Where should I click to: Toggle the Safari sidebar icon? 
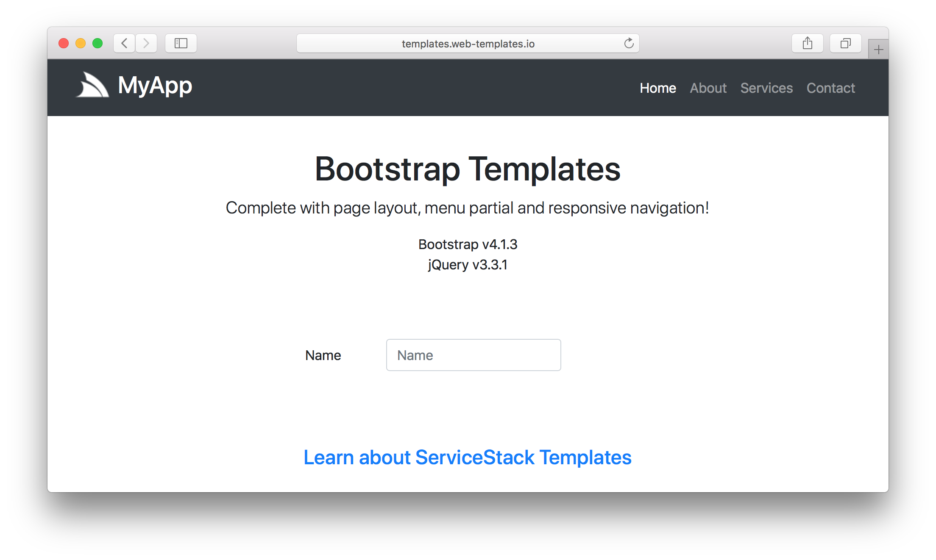click(x=181, y=43)
